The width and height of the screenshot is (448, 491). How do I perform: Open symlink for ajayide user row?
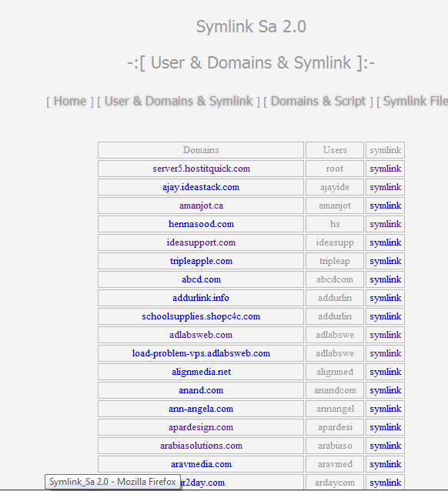coord(386,187)
